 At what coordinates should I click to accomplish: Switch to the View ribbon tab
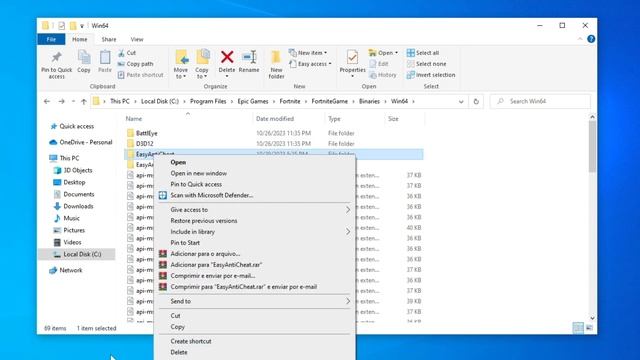tap(137, 39)
